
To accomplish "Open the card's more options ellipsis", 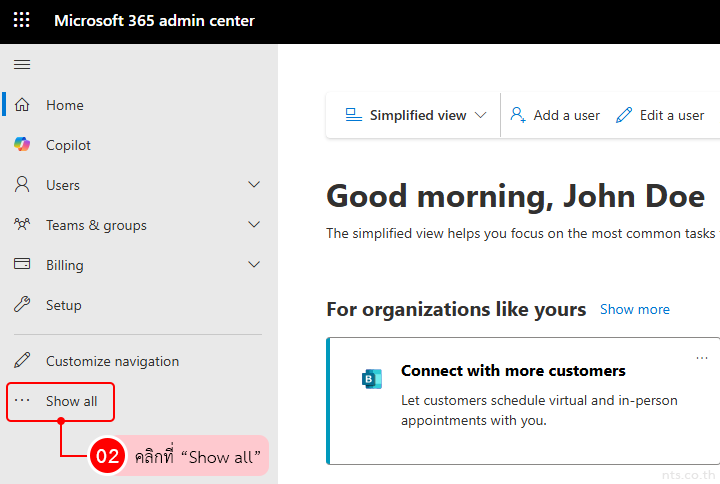I will tap(702, 358).
